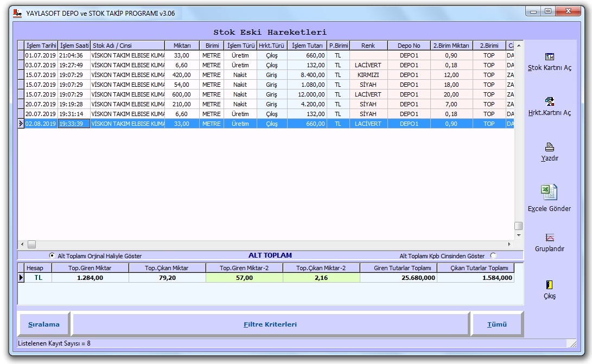592x364 pixels.
Task: Click the TL account cell in subtotal grid
Action: coord(38,278)
